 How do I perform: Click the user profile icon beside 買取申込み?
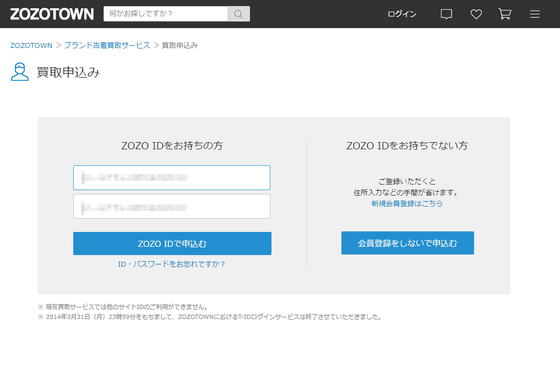[20, 72]
